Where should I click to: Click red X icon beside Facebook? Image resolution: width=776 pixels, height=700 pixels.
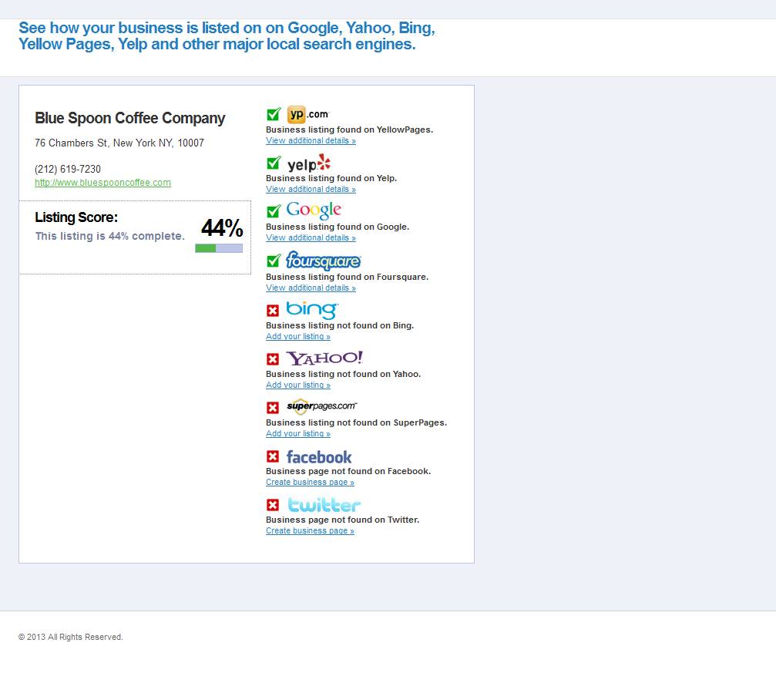tap(273, 456)
